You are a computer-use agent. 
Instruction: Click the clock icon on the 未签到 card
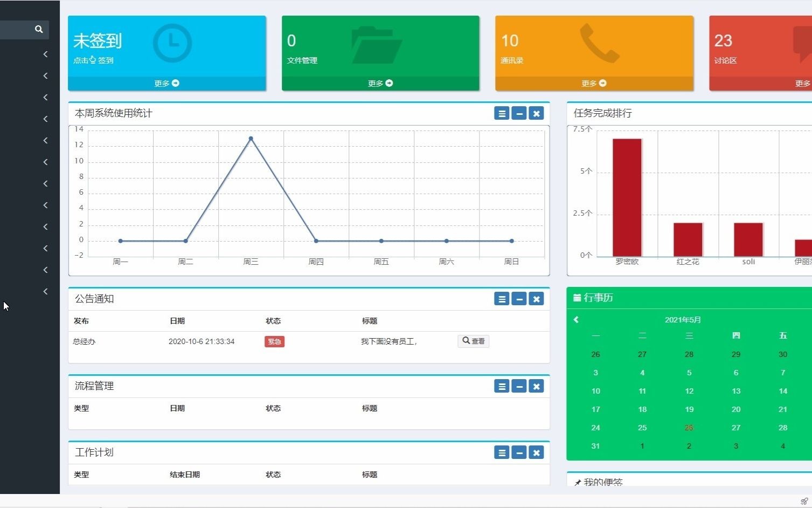click(172, 43)
